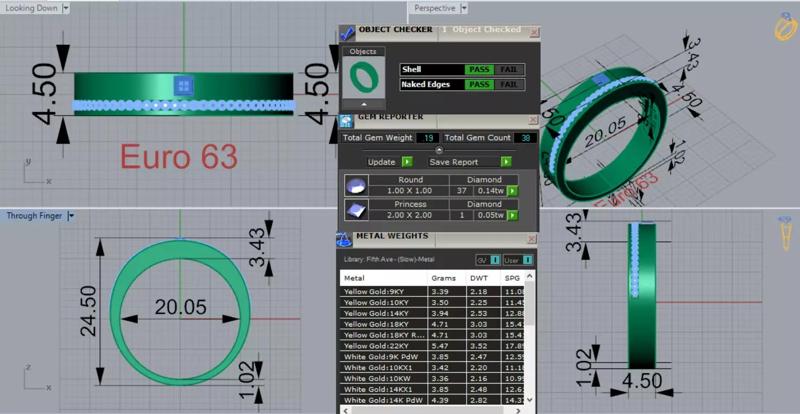Collapse the Gem Reporter totals expander

[x=439, y=150]
